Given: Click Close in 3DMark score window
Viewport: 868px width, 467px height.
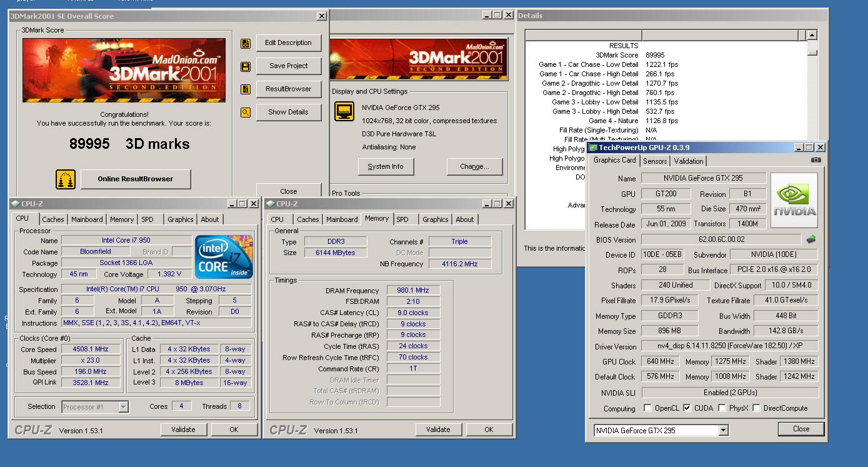Looking at the screenshot, I should pyautogui.click(x=289, y=191).
